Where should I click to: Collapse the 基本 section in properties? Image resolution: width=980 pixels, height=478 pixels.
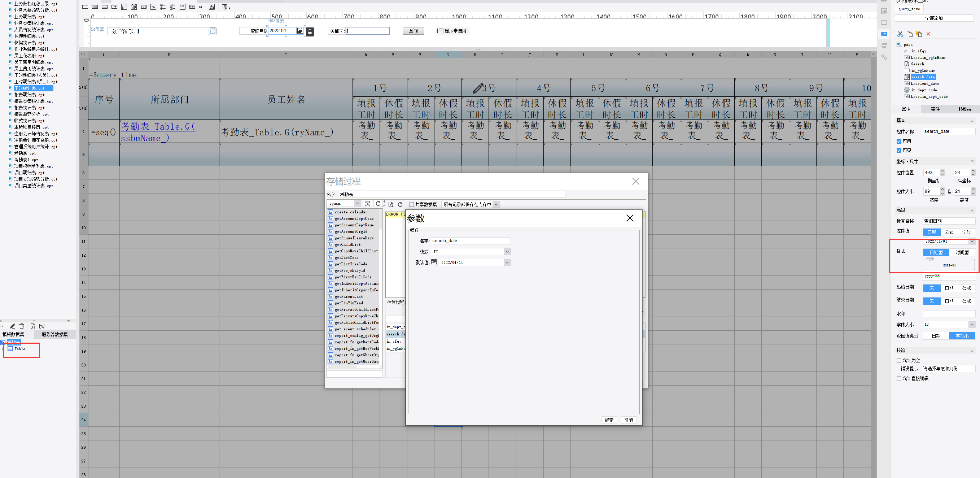(972, 121)
